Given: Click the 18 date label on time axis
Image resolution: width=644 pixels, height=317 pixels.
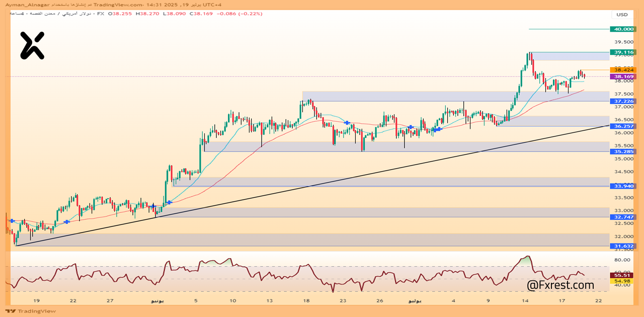Looking at the screenshot, I should pos(306,300).
